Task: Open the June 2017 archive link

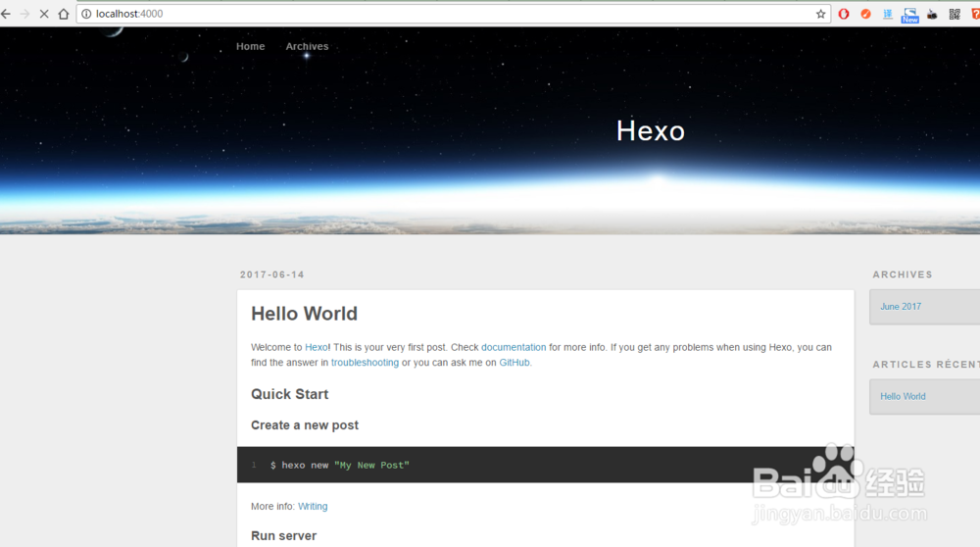Action: pos(901,306)
